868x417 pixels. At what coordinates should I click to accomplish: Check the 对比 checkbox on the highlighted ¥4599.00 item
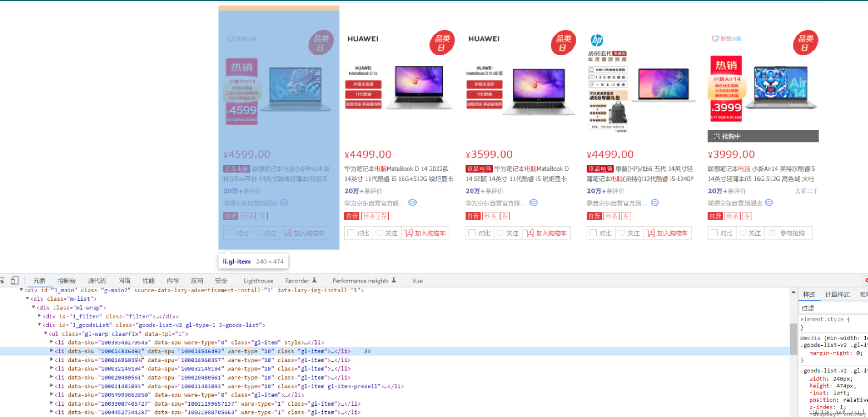click(230, 233)
